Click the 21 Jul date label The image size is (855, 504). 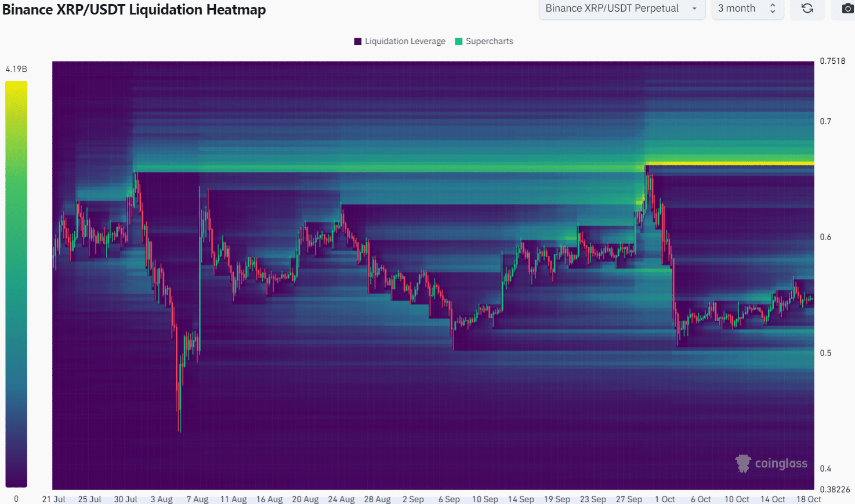[54, 499]
